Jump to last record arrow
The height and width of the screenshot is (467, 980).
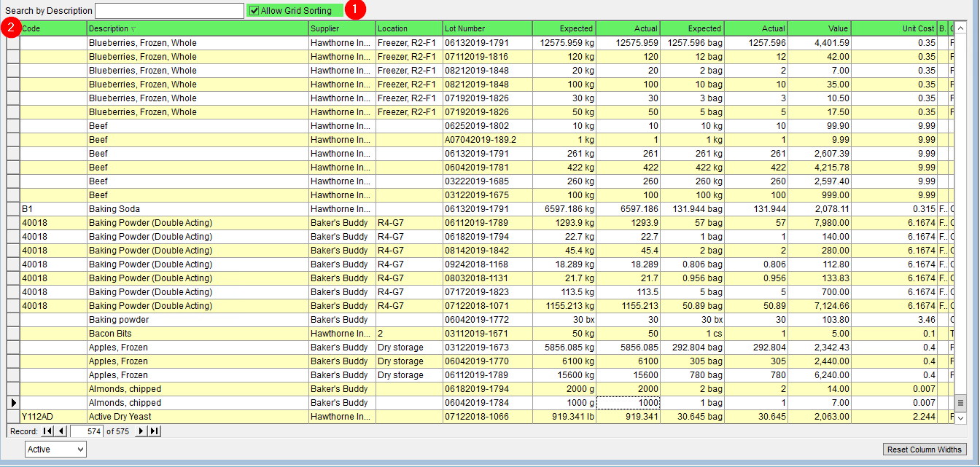(154, 431)
